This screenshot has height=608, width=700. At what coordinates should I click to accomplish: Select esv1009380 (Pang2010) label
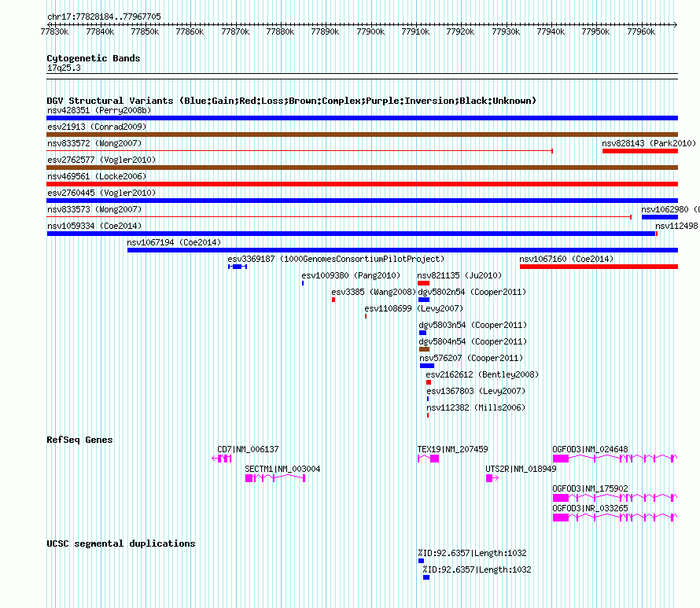coord(351,275)
